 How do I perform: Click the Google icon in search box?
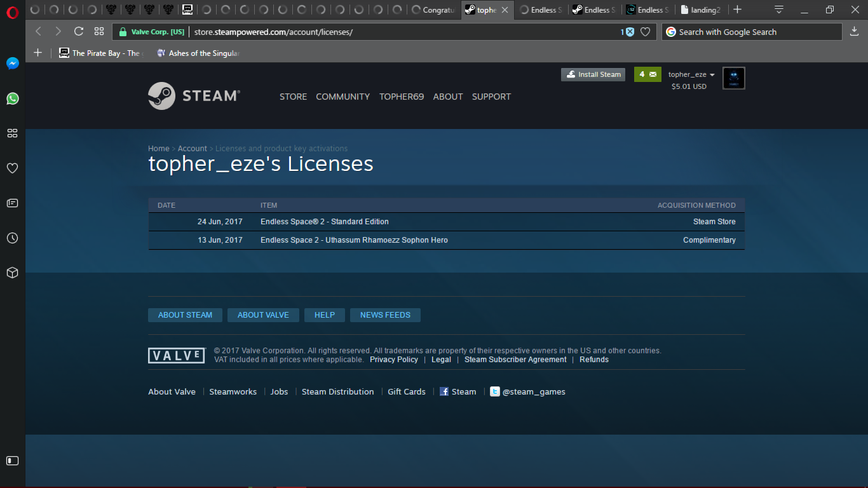670,32
